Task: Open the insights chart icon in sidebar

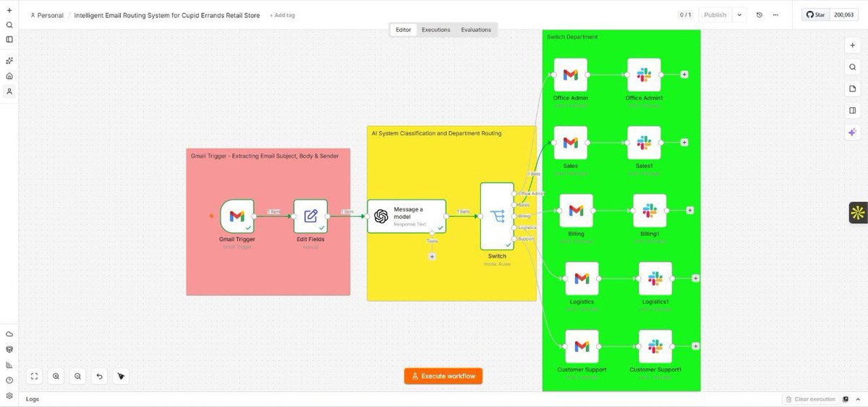Action: coord(9,365)
